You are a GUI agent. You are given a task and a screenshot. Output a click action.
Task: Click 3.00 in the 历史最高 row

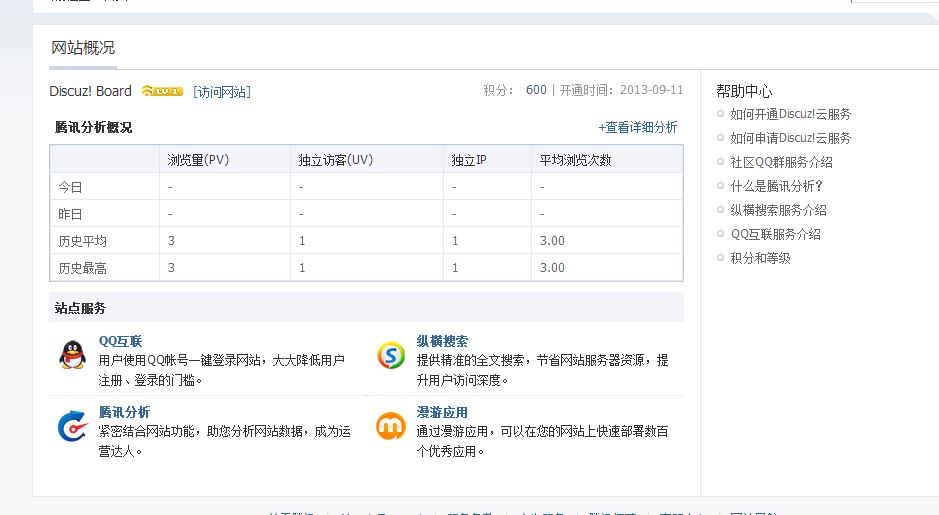pyautogui.click(x=552, y=268)
